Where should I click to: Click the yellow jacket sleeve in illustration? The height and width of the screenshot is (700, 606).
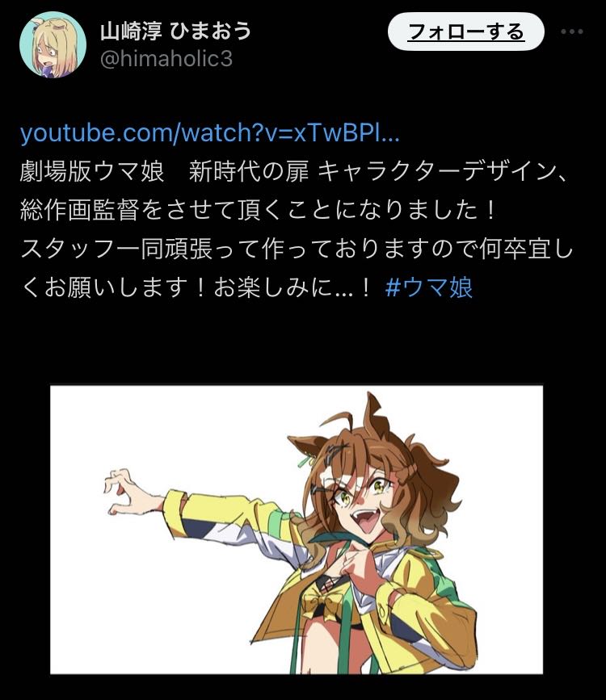(233, 518)
